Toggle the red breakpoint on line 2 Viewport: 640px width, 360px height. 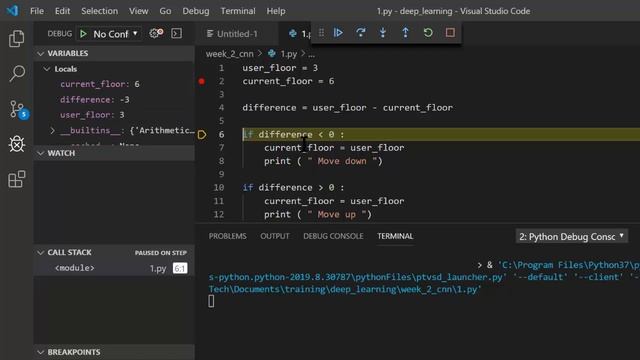(x=202, y=81)
